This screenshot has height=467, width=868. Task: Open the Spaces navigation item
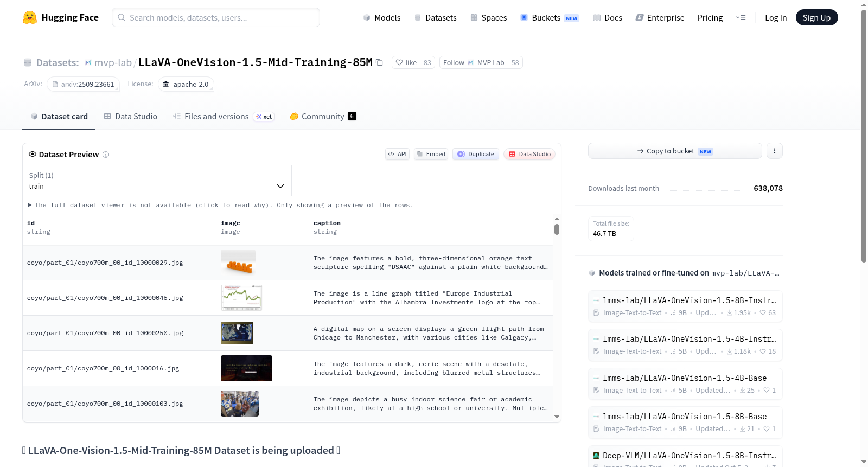pos(488,17)
